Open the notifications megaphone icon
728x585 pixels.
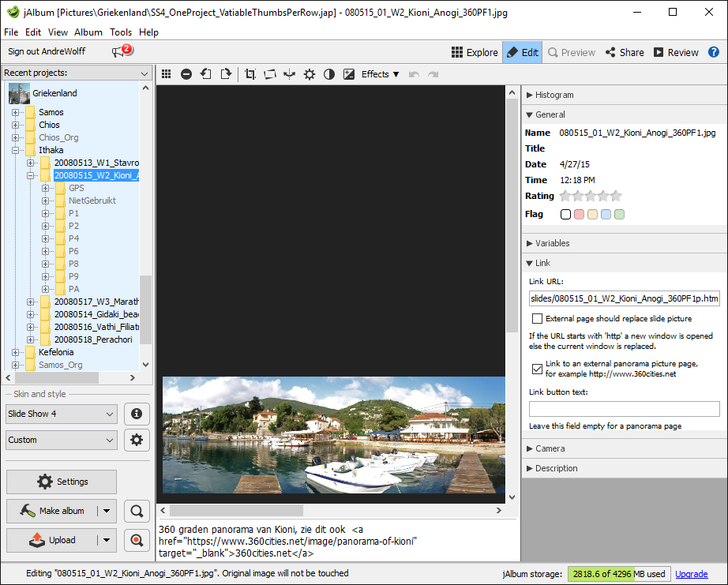122,51
